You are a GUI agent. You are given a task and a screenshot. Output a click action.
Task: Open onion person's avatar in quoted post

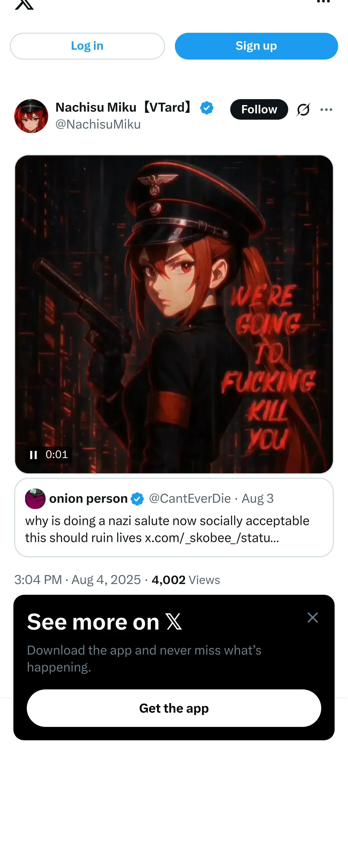[35, 499]
